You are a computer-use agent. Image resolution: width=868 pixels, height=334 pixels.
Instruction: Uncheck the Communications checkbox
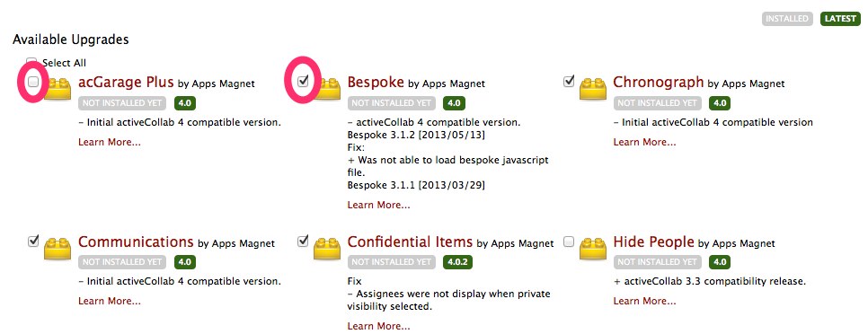pyautogui.click(x=33, y=241)
